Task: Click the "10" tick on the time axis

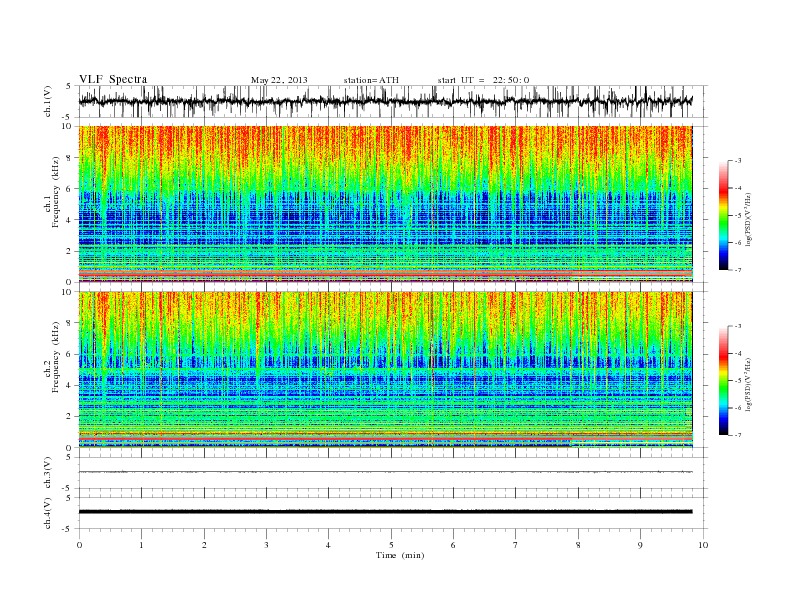Action: coord(703,545)
